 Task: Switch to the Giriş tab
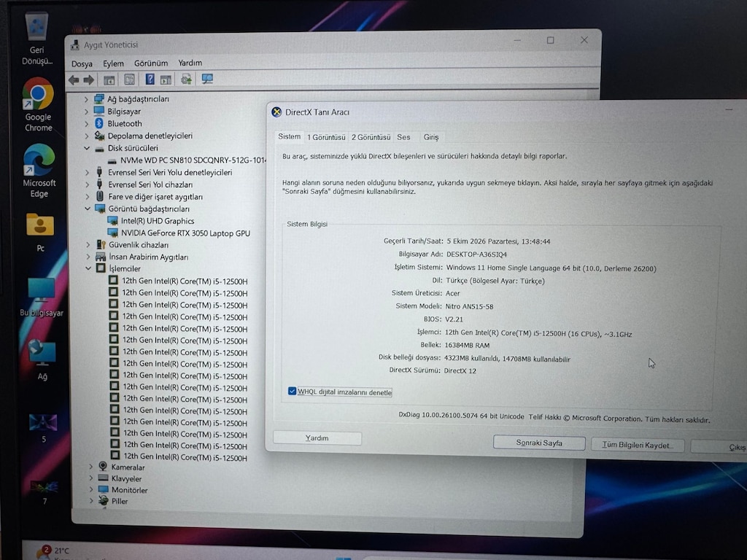coord(431,137)
